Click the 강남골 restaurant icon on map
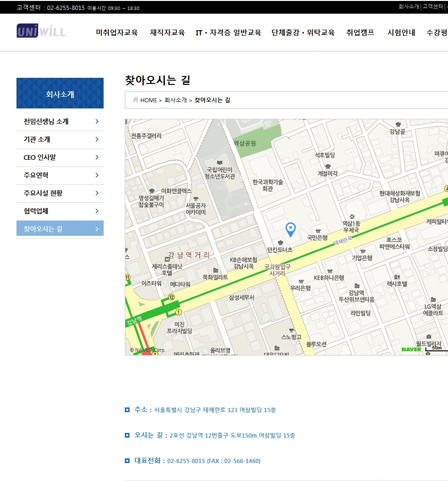The image size is (448, 481). click(398, 124)
